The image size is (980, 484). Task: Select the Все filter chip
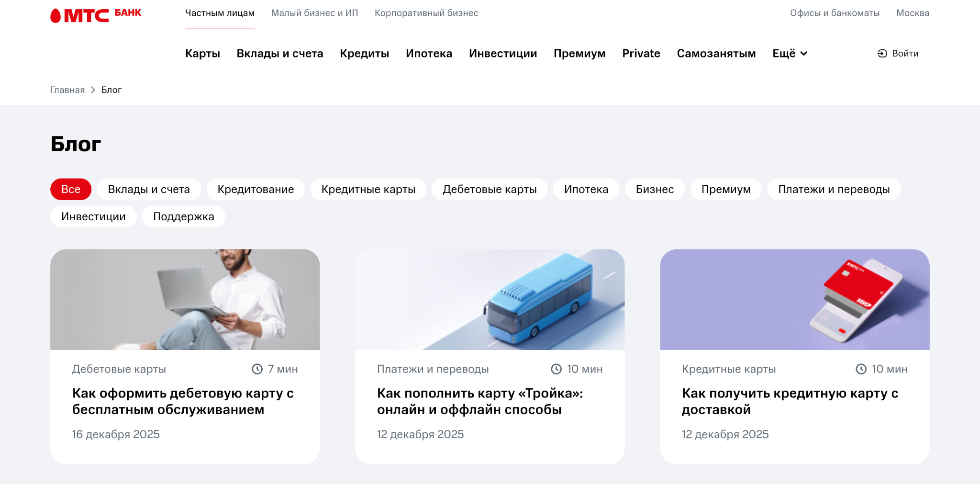pyautogui.click(x=71, y=190)
